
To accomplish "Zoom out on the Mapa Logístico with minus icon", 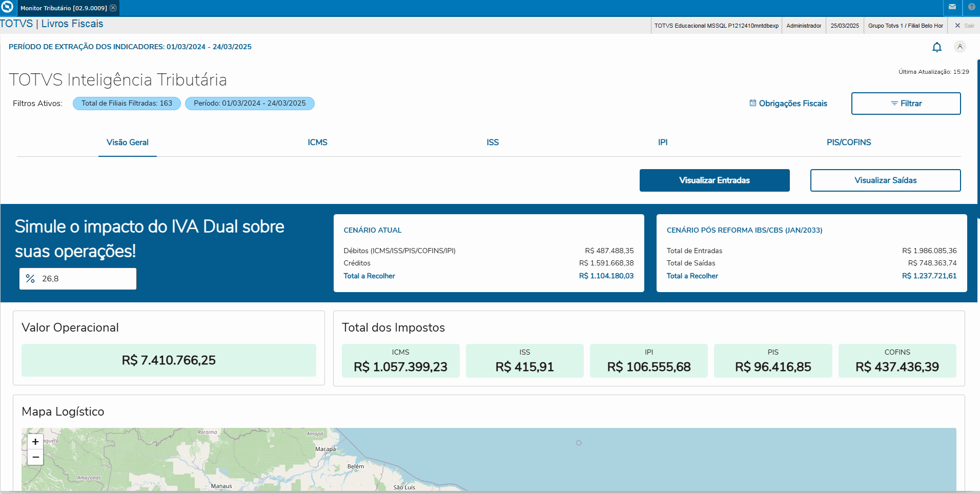I will (x=34, y=457).
